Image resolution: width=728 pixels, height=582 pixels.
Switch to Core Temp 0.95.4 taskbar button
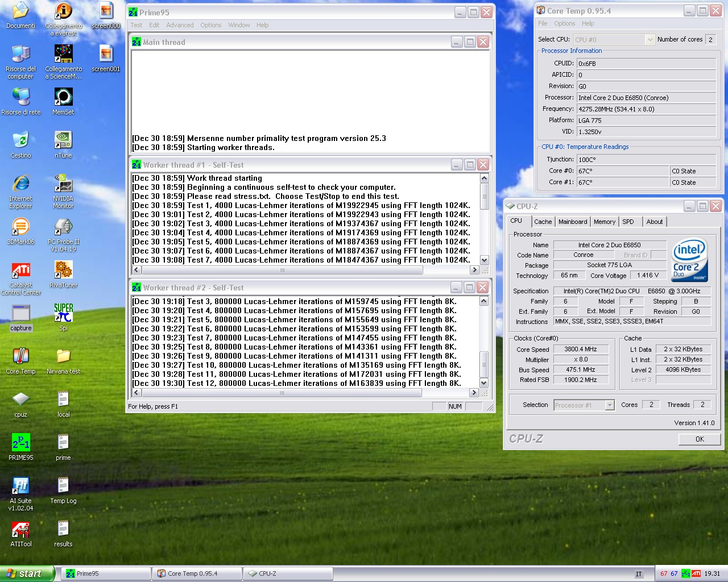(197, 573)
